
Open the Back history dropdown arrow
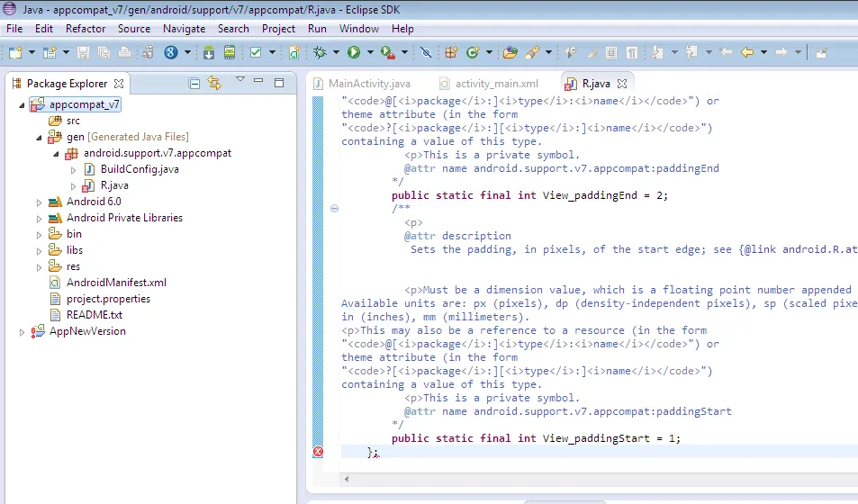[x=763, y=52]
